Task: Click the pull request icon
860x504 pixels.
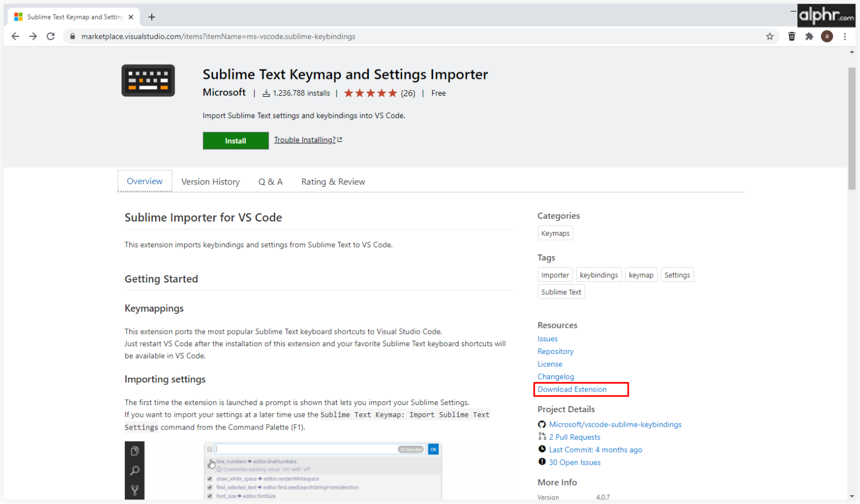Action: pyautogui.click(x=542, y=436)
